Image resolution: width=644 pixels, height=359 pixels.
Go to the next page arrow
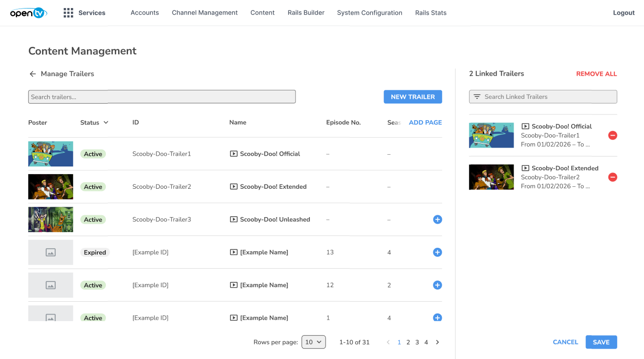coord(438,342)
